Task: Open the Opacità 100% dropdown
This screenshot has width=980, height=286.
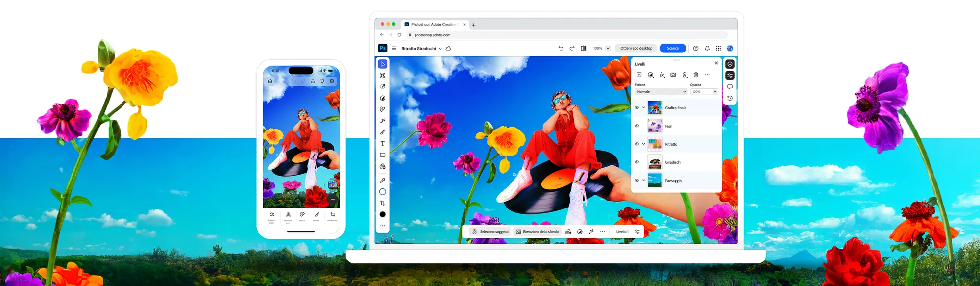Action: tap(704, 92)
